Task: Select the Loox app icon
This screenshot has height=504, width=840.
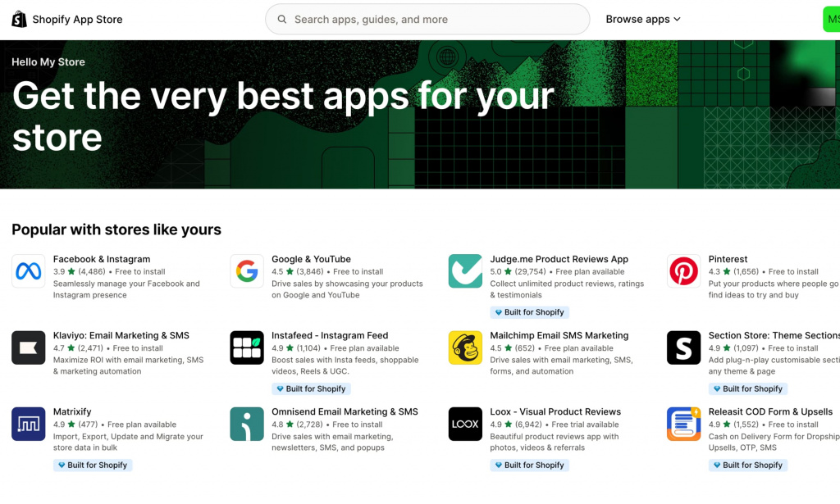Action: pyautogui.click(x=465, y=424)
